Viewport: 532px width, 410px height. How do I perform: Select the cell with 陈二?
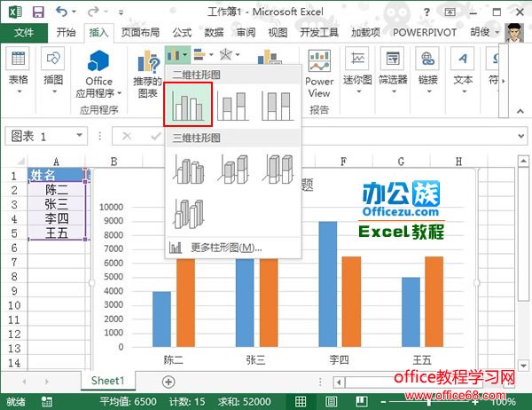coord(57,190)
